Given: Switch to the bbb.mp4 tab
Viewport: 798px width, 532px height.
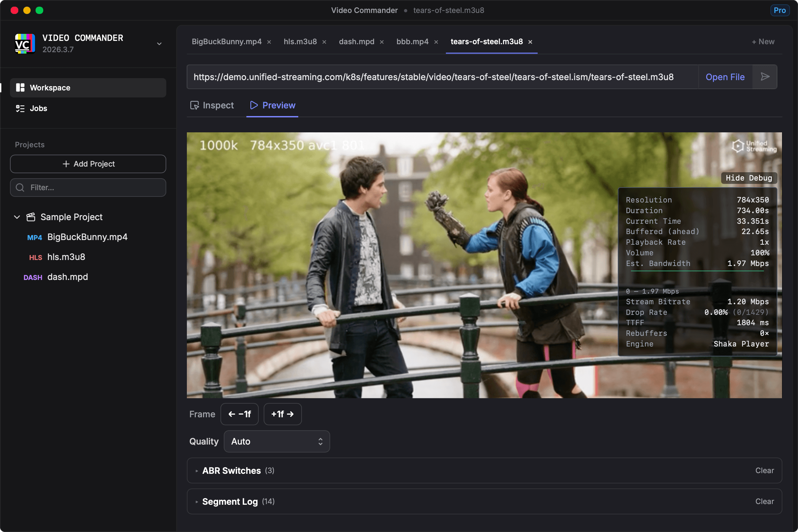Looking at the screenshot, I should [x=412, y=41].
